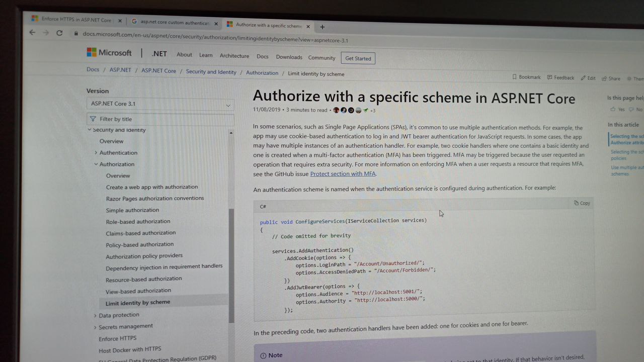
Task: Click Docs in the breadcrumb
Action: point(93,69)
